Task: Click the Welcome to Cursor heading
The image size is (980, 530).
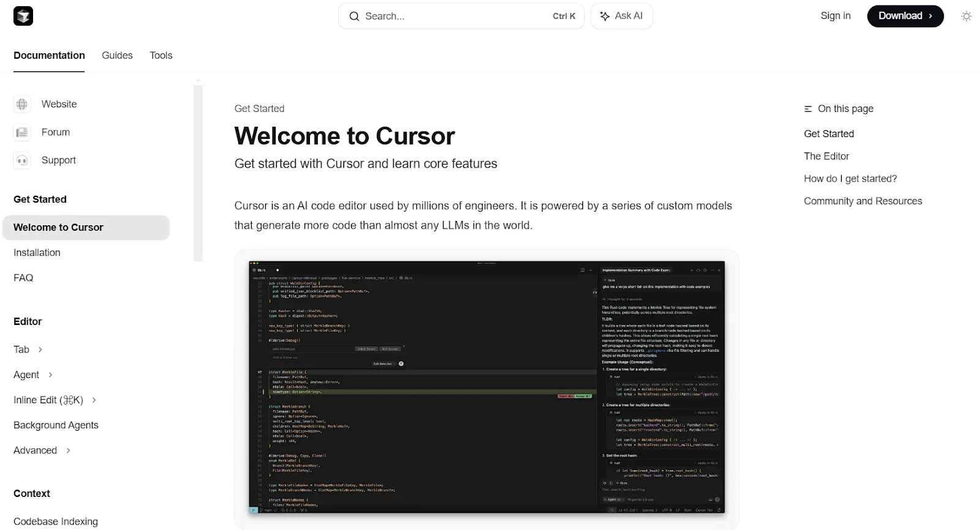Action: click(x=345, y=136)
